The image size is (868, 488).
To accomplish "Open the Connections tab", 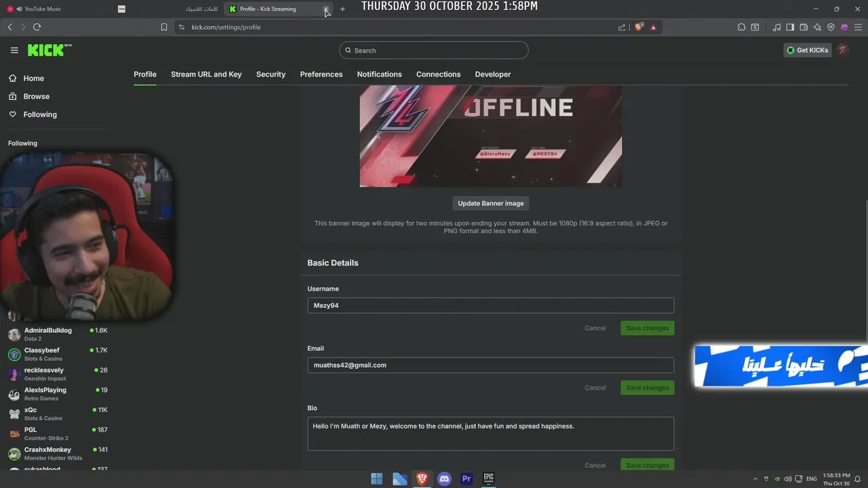I will (x=438, y=75).
